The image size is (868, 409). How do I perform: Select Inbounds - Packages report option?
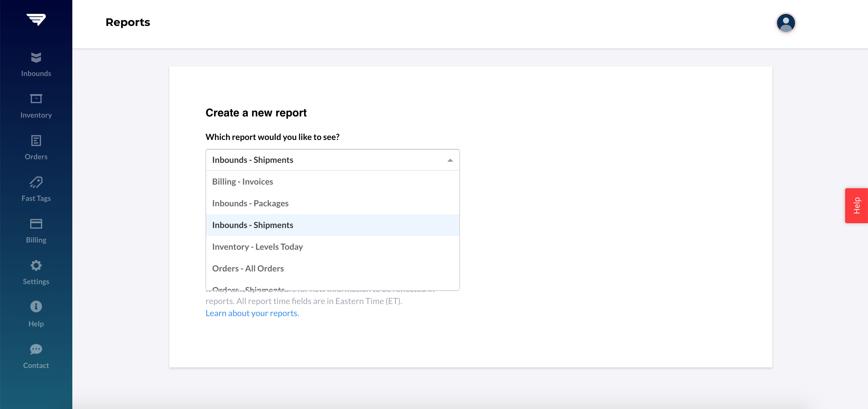pos(332,203)
